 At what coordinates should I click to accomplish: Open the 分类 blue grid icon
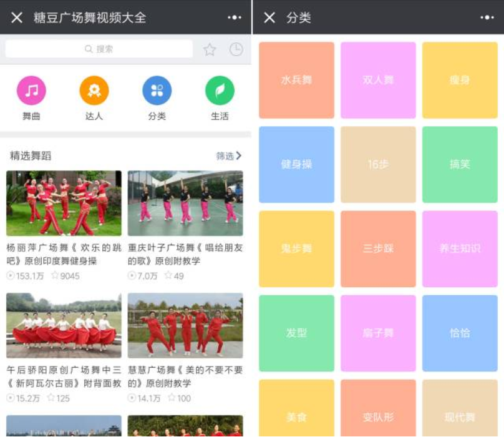pos(157,91)
